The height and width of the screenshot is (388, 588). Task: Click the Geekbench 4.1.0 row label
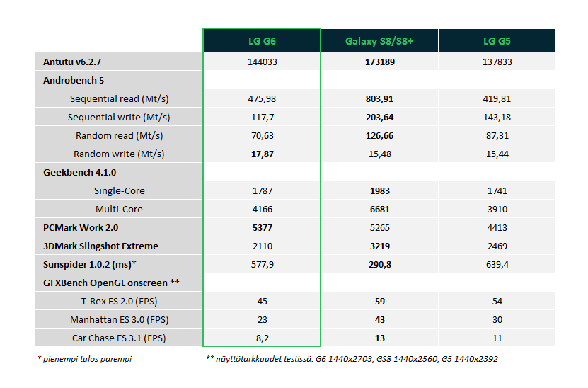(79, 172)
